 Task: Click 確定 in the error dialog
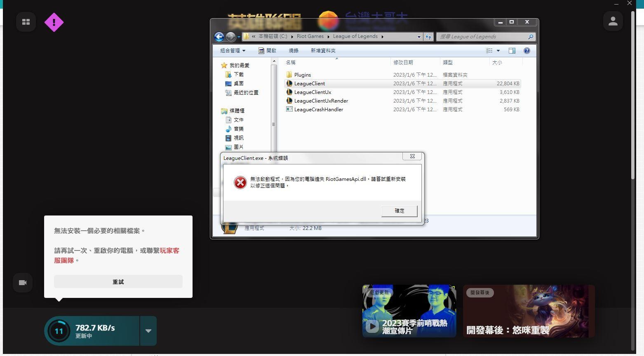[x=400, y=211]
